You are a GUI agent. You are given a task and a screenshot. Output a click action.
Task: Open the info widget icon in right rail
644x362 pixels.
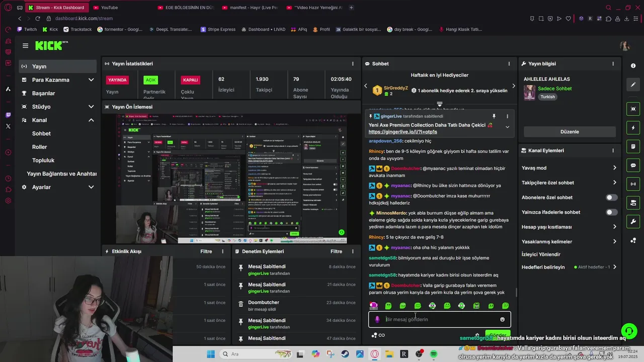pyautogui.click(x=633, y=66)
